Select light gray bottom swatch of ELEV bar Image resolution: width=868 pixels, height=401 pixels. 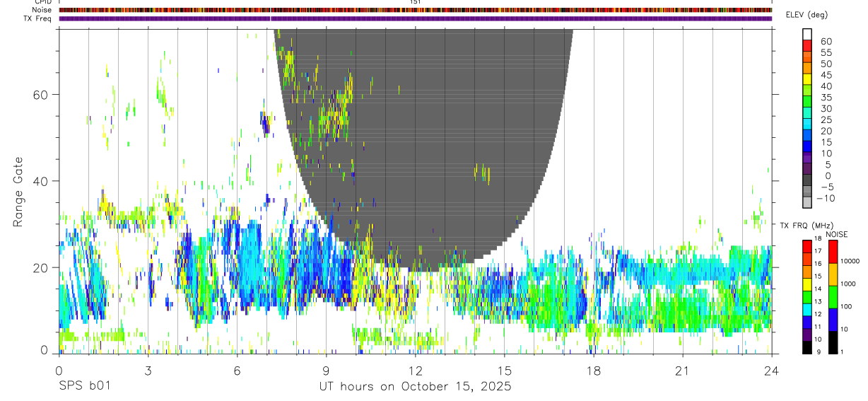tap(808, 203)
